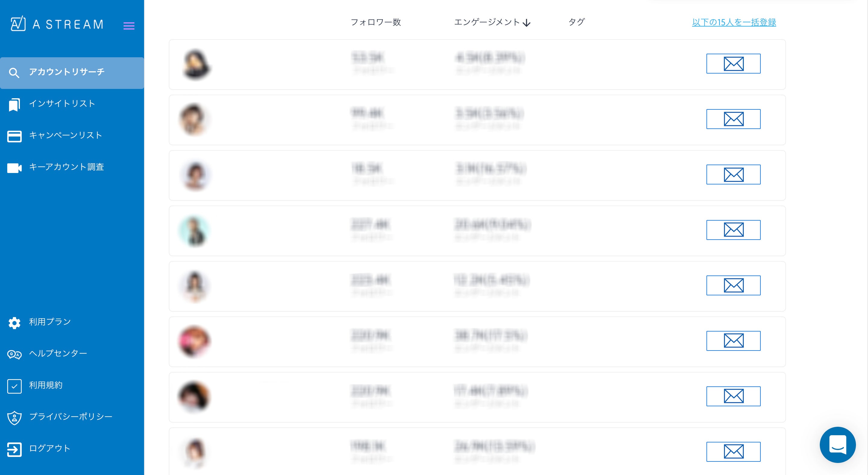Click the mail button in fourth row

coord(733,230)
